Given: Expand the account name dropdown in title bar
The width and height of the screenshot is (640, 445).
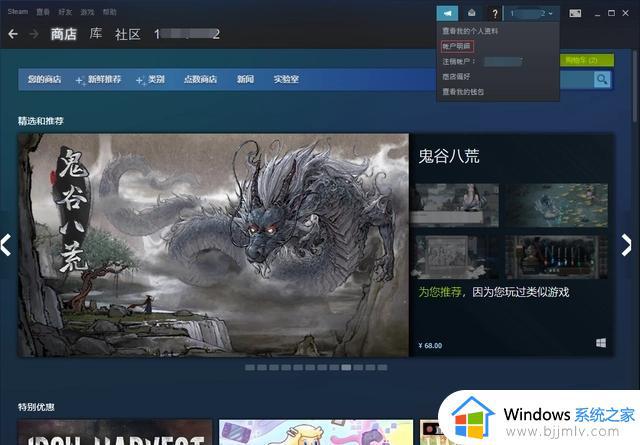Looking at the screenshot, I should [532, 13].
